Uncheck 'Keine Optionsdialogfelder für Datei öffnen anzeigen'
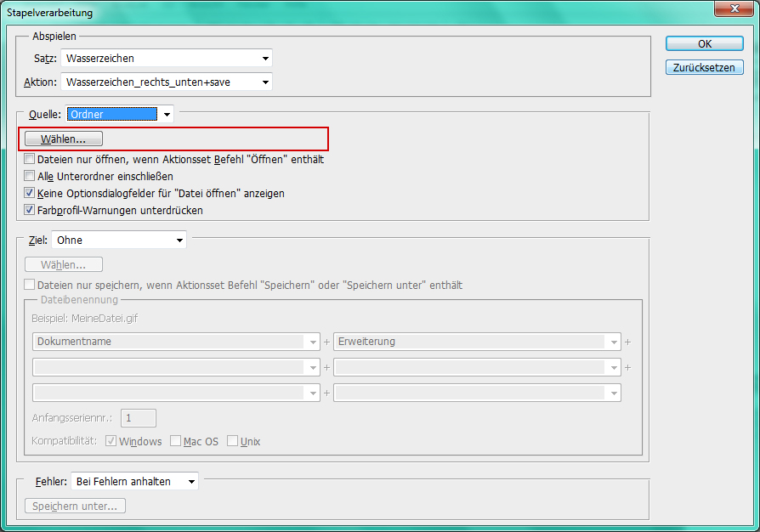This screenshot has width=760, height=532. 30,193
